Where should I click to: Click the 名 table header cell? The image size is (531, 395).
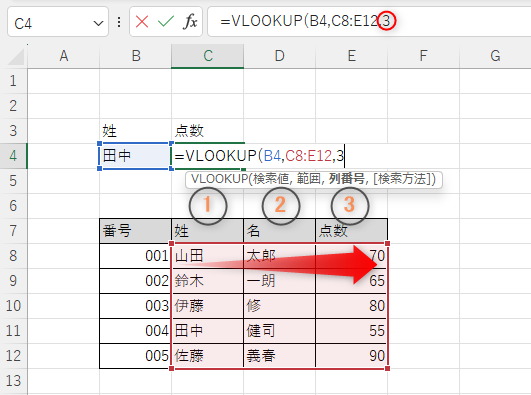pyautogui.click(x=279, y=231)
